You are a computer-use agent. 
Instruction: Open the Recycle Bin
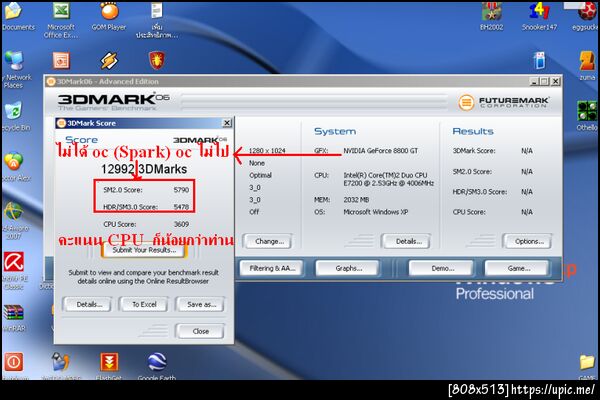click(x=15, y=116)
